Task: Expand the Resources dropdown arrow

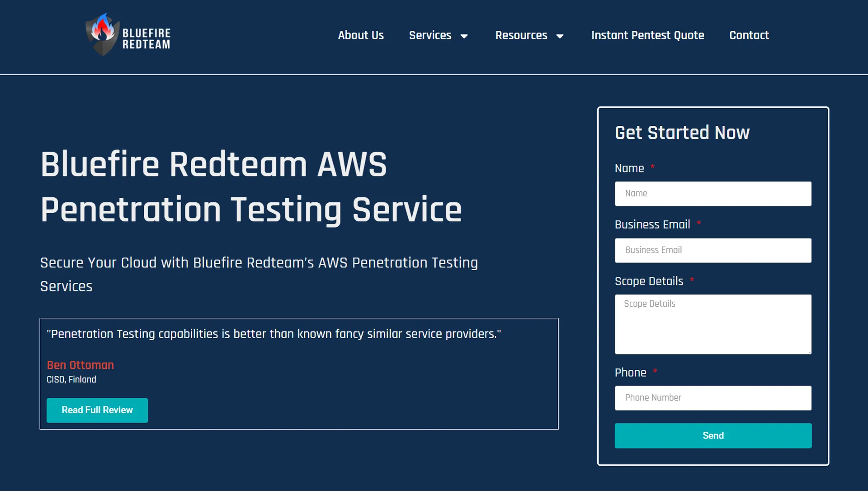Action: [560, 36]
